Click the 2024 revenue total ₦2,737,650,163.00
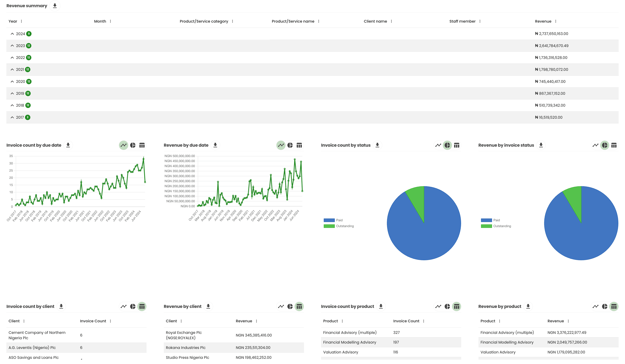Image resolution: width=625 pixels, height=364 pixels. 552,34
